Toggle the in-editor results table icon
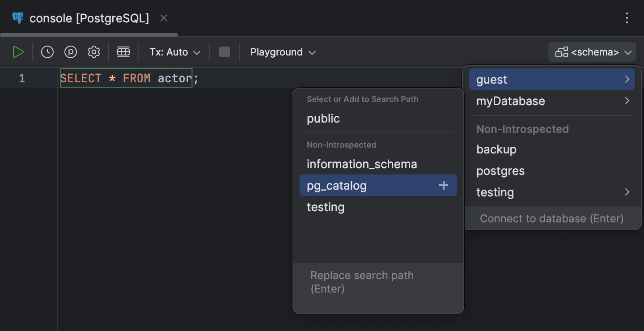This screenshot has height=331, width=644. click(x=123, y=52)
